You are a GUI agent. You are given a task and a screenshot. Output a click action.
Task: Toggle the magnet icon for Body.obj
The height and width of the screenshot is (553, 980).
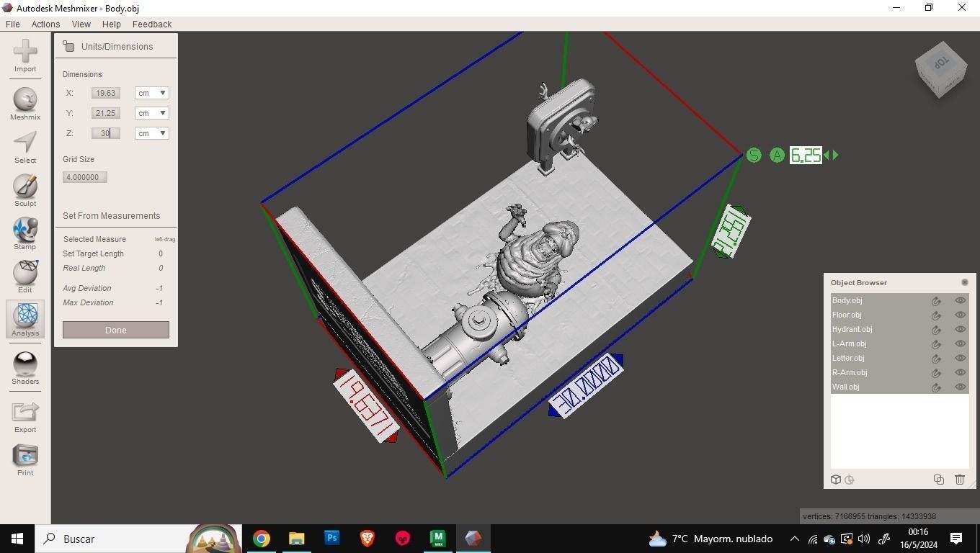click(936, 301)
